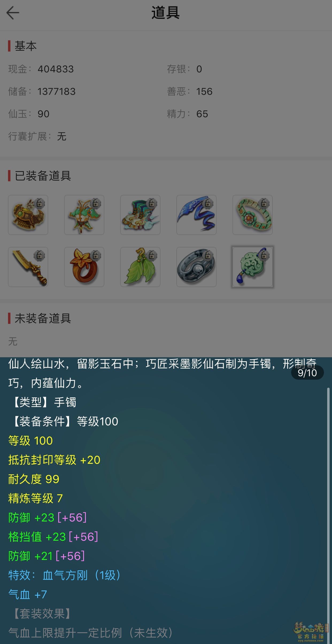Select the 特效 血气方刚 effect text
This screenshot has width=332, height=644.
tap(64, 575)
